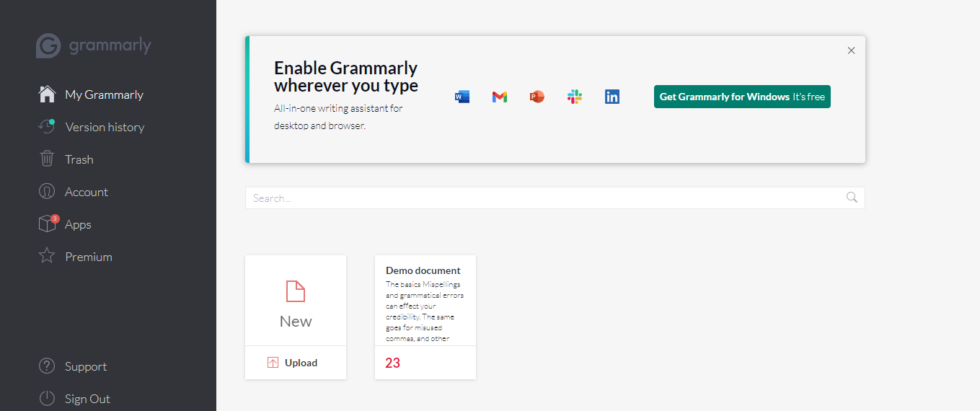Screen dimensions: 980x411
Task: Click the grammarly wordmark text
Action: tap(110, 46)
